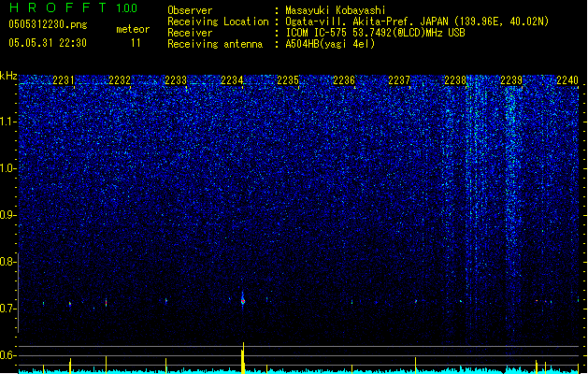Viewport: 588px width, 374px height.
Task: Click the 2238 time marker
Action: (455, 79)
